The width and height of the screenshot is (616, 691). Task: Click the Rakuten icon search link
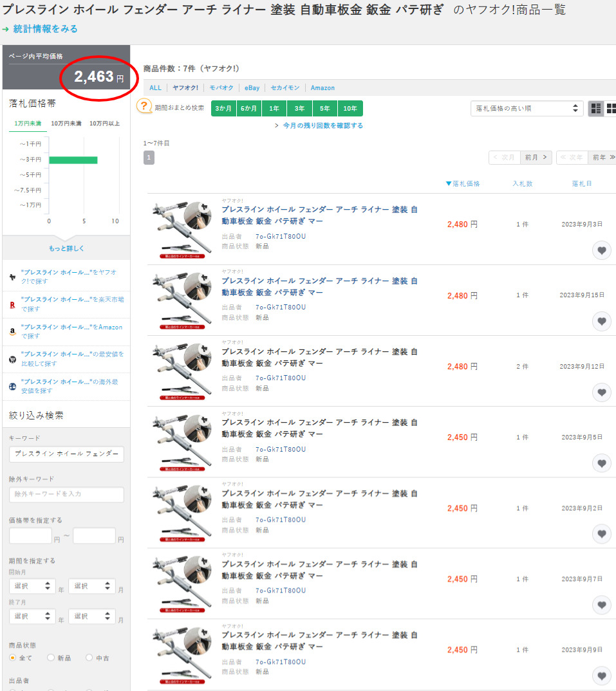[13, 304]
